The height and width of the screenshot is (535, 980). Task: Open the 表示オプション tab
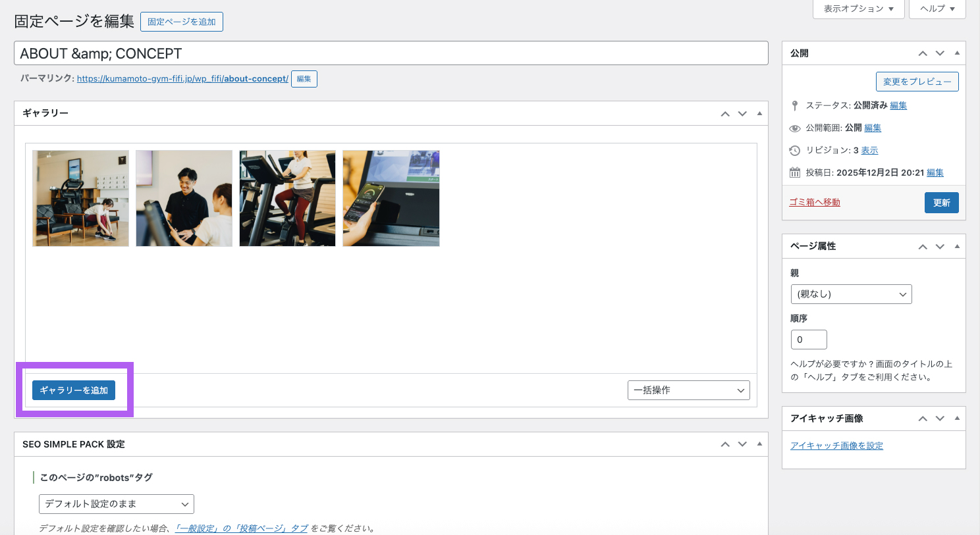click(858, 9)
